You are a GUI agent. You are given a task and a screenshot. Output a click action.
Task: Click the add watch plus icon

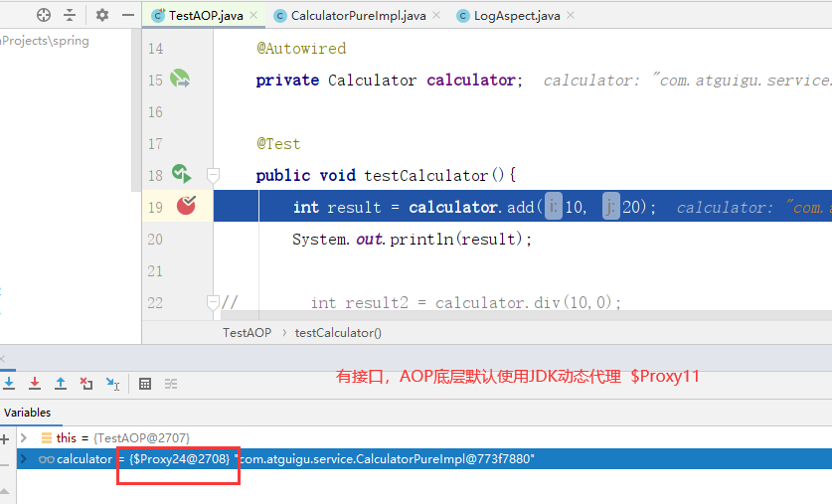(5, 438)
